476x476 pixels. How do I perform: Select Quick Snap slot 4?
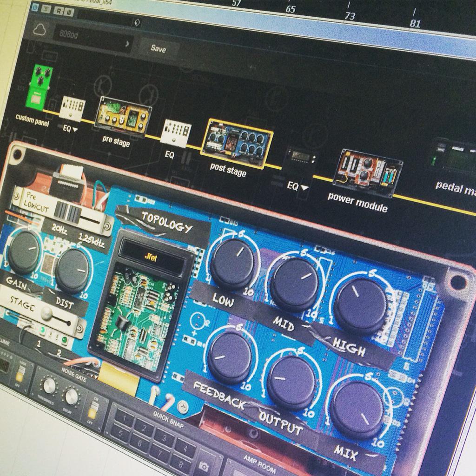coord(185,449)
